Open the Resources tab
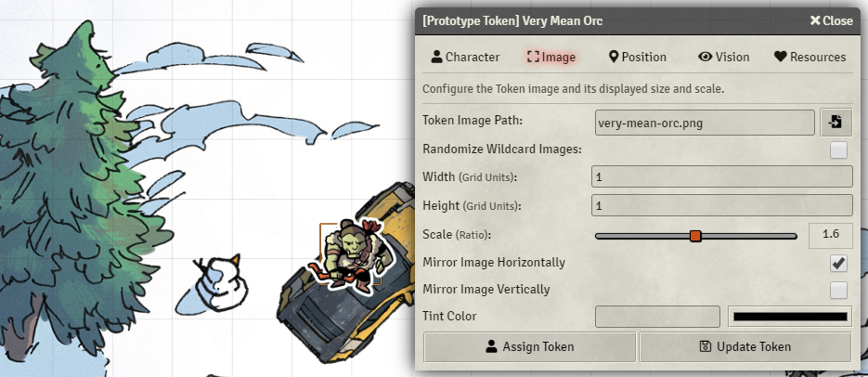This screenshot has width=868, height=377. 810,57
